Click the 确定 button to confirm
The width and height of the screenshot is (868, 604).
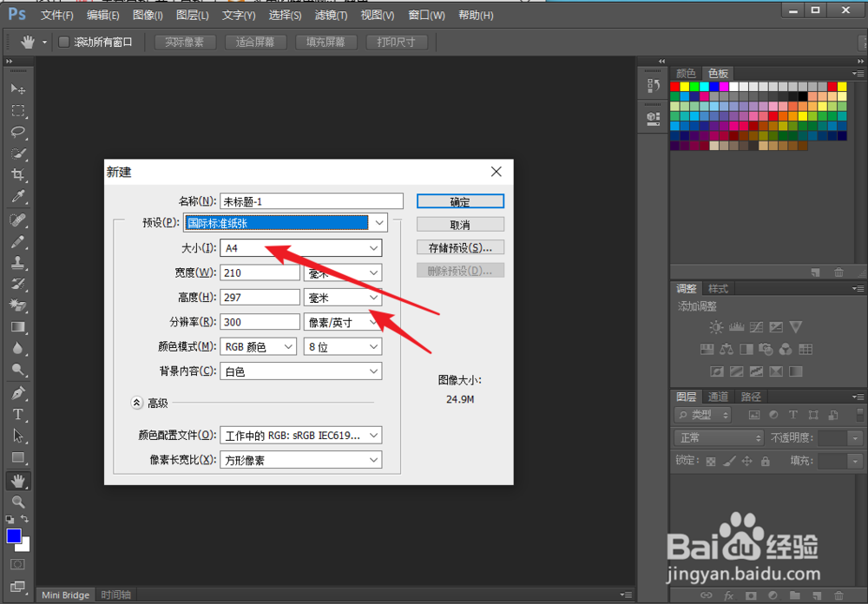click(x=460, y=200)
